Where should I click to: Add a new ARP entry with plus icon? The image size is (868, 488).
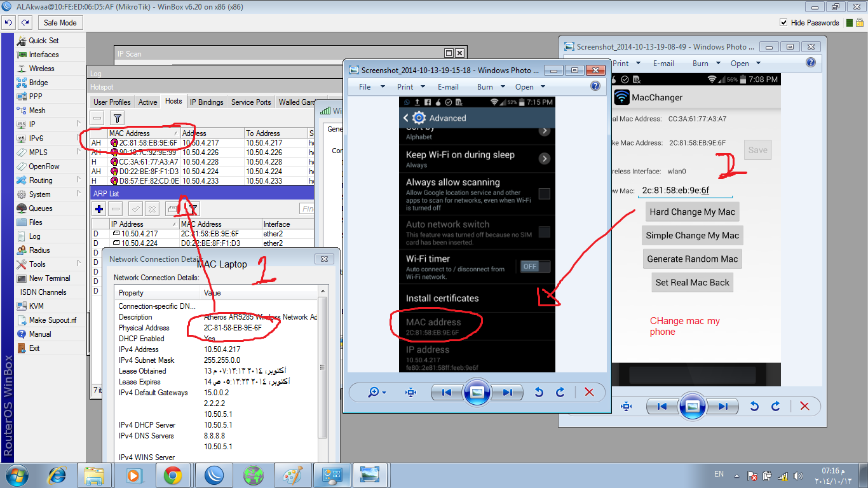99,208
